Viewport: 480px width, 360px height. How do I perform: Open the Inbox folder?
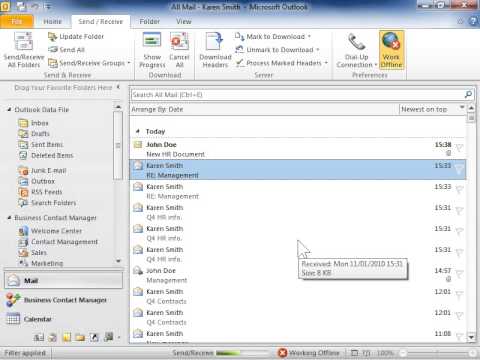(34, 123)
